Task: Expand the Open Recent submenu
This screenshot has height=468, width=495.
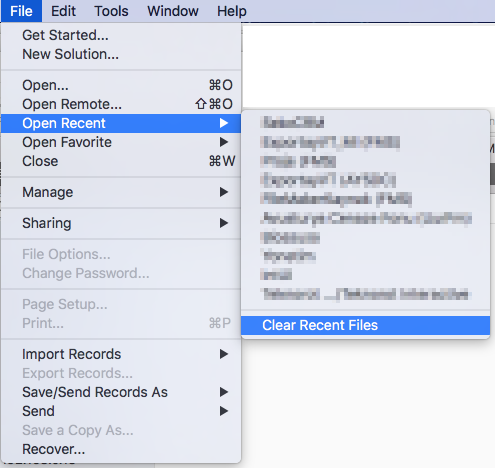Action: pos(121,123)
